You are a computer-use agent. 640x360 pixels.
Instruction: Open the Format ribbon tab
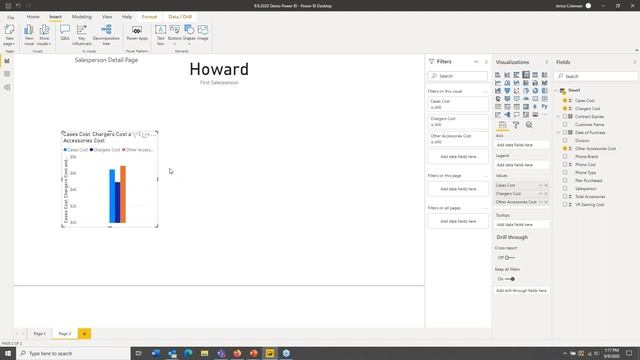point(149,17)
